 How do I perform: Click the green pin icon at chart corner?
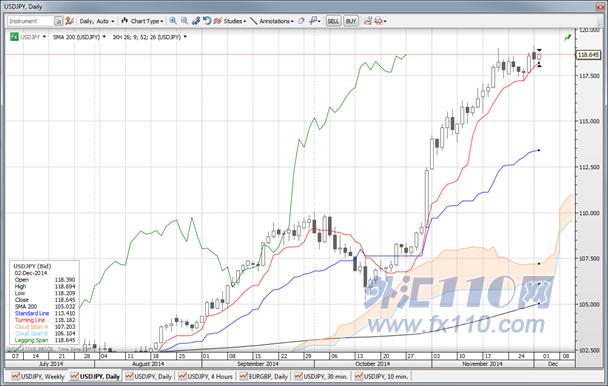click(568, 37)
